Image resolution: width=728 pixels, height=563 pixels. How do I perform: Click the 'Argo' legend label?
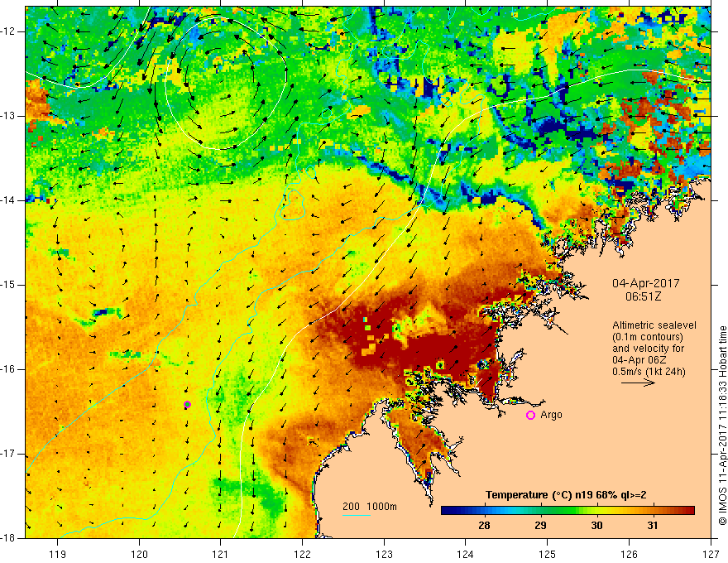click(551, 415)
